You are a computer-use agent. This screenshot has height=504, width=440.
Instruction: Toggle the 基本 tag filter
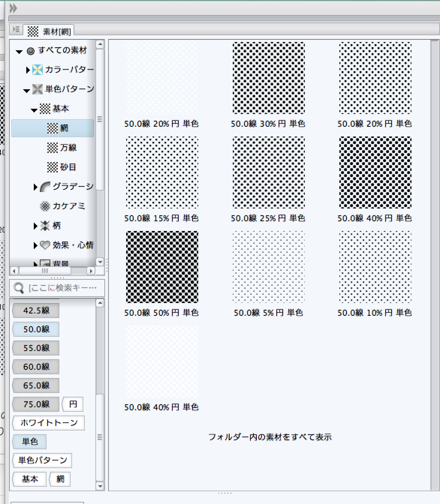pyautogui.click(x=30, y=479)
